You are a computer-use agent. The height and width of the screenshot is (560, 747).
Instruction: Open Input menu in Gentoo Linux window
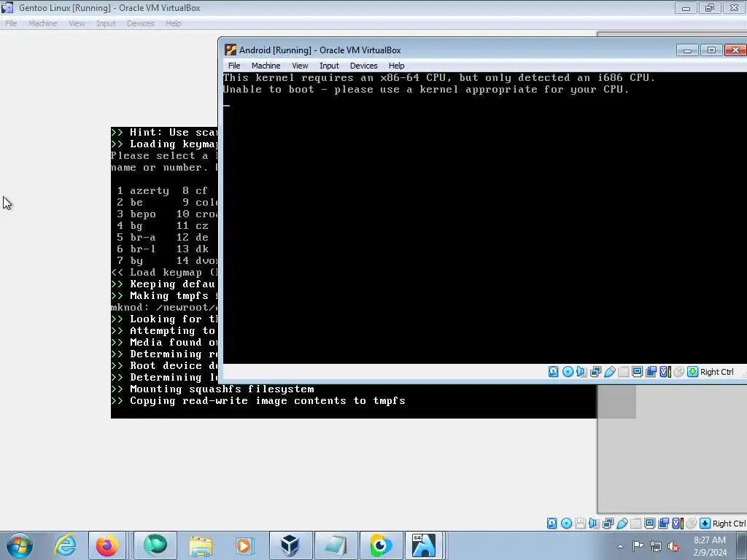point(106,23)
